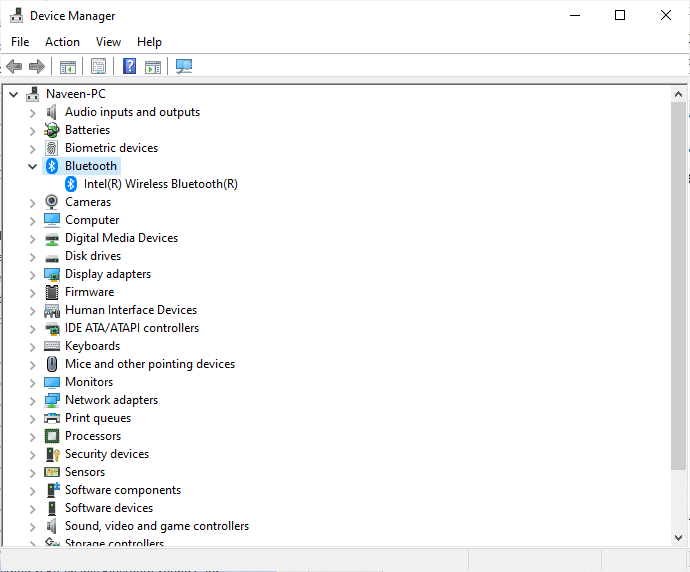
Task: Collapse the Bluetooth tree node
Action: pos(33,166)
